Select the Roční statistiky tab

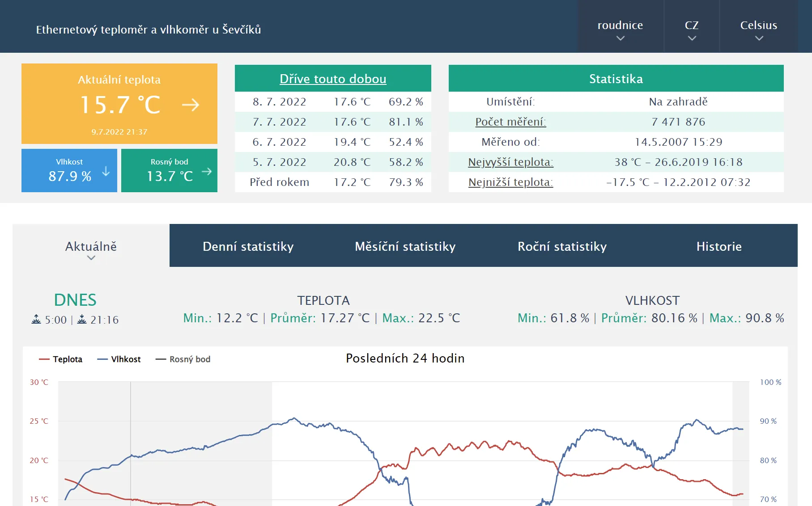pyautogui.click(x=562, y=246)
